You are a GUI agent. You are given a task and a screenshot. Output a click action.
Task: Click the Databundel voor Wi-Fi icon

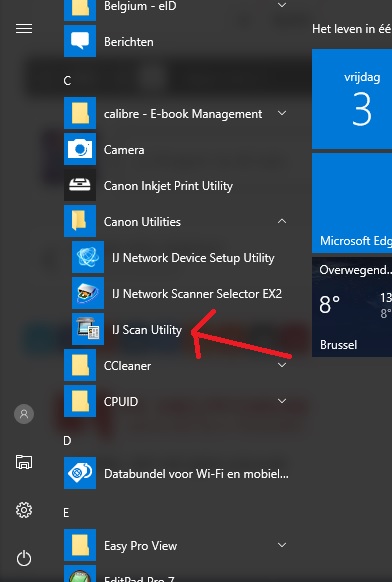[80, 473]
